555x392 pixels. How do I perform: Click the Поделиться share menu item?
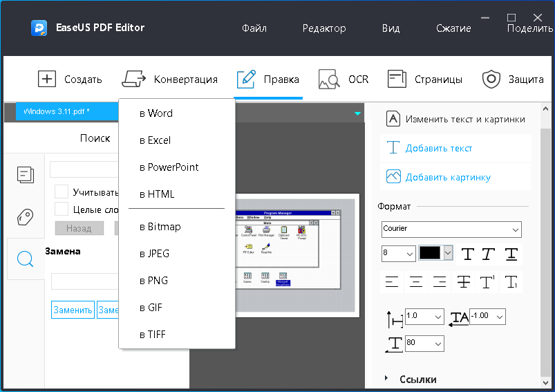(530, 28)
